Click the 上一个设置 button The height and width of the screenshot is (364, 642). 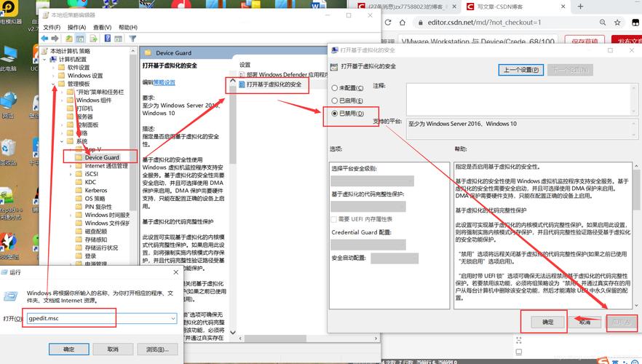[x=520, y=70]
